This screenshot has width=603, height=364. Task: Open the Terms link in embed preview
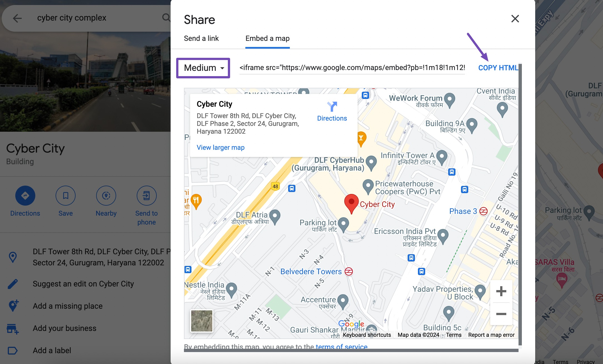coord(454,335)
